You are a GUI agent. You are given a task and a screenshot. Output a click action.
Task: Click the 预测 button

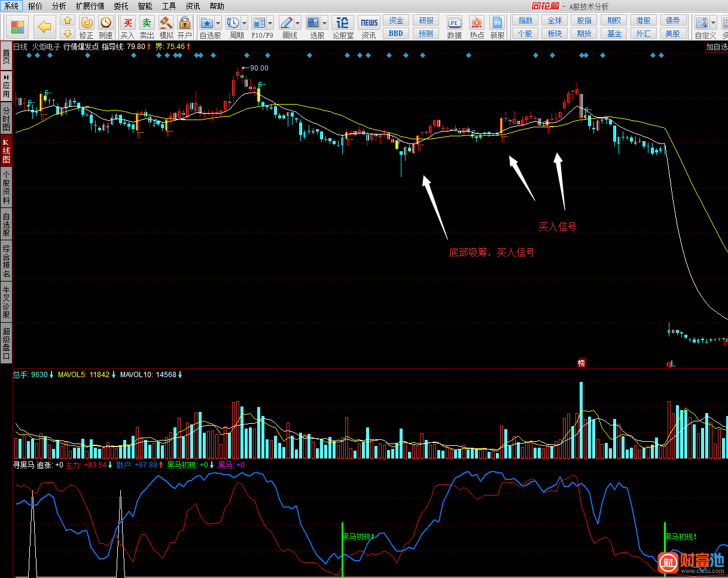[x=426, y=33]
